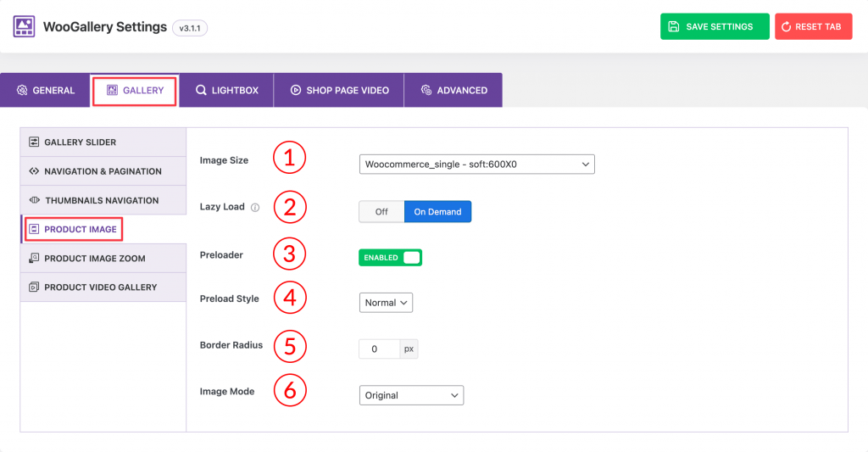The width and height of the screenshot is (868, 452).
Task: Click the Thumbnails Navigation sidebar icon
Action: pos(34,200)
